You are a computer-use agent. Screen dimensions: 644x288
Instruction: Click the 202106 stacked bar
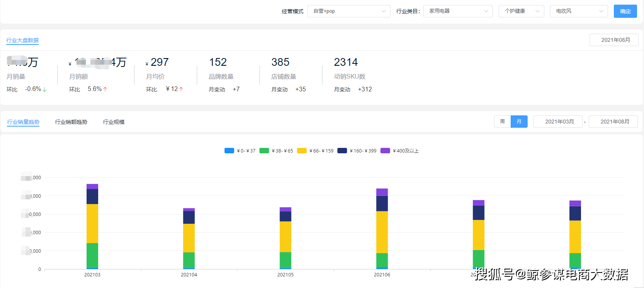[x=382, y=229]
